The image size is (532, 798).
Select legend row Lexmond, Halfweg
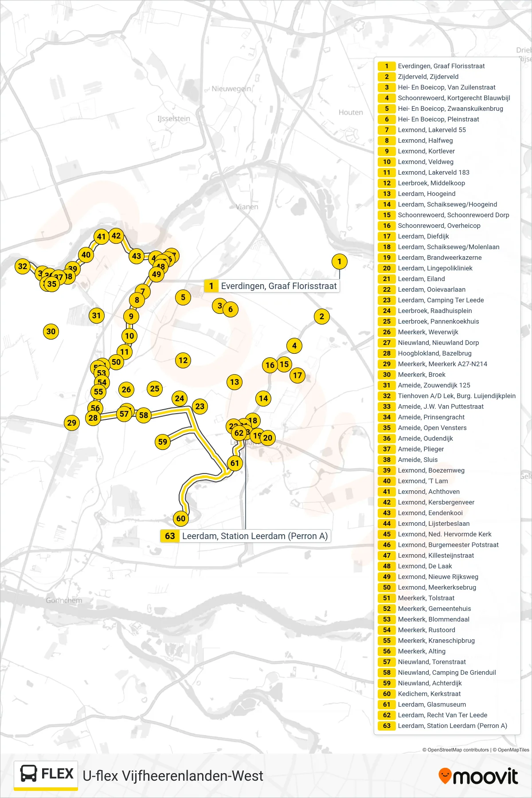point(447,141)
